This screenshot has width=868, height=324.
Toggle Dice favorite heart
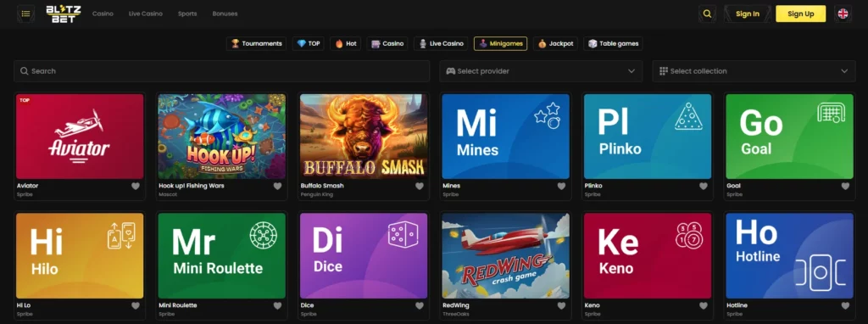click(x=420, y=305)
